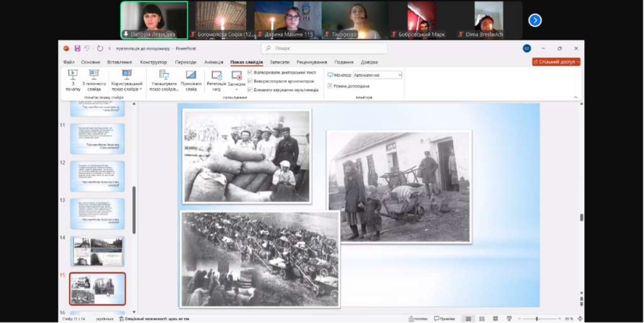
Task: Switch to Normal view icon
Action: 468,319
